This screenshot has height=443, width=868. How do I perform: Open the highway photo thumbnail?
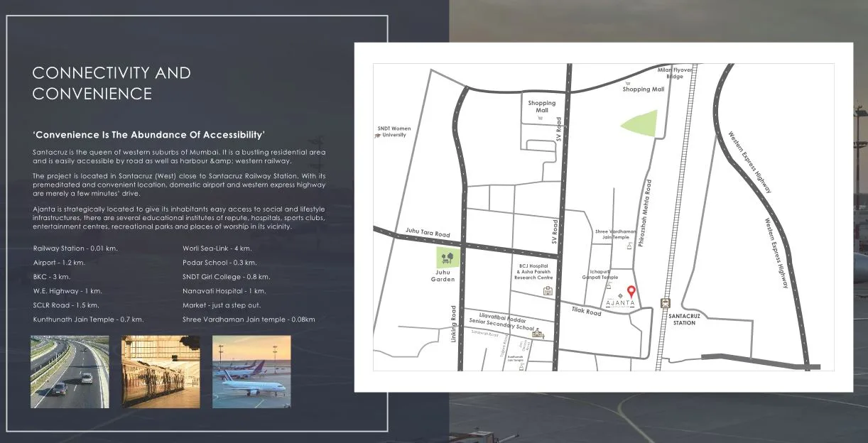pyautogui.click(x=69, y=371)
